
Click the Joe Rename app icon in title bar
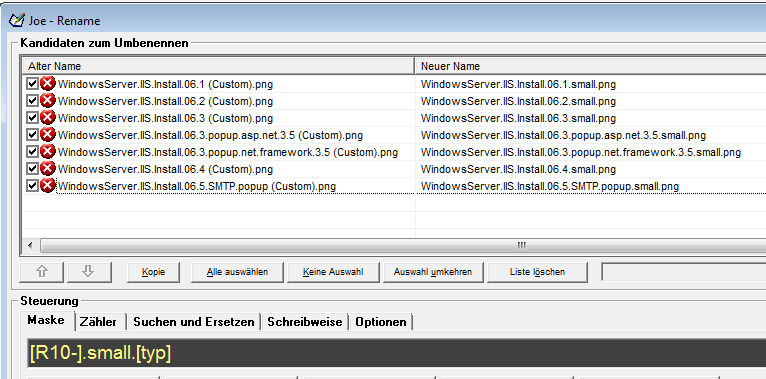click(17, 20)
